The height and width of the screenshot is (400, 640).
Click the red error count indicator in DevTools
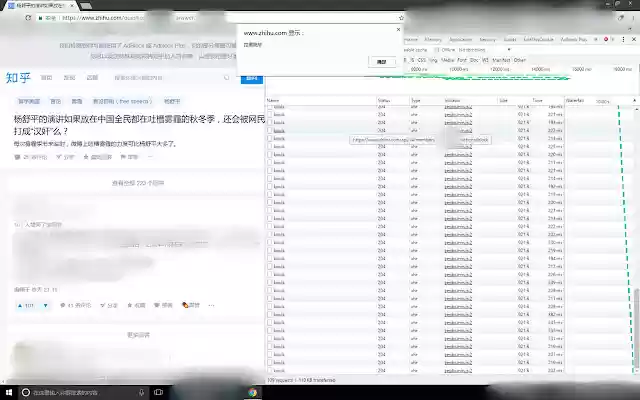click(606, 39)
